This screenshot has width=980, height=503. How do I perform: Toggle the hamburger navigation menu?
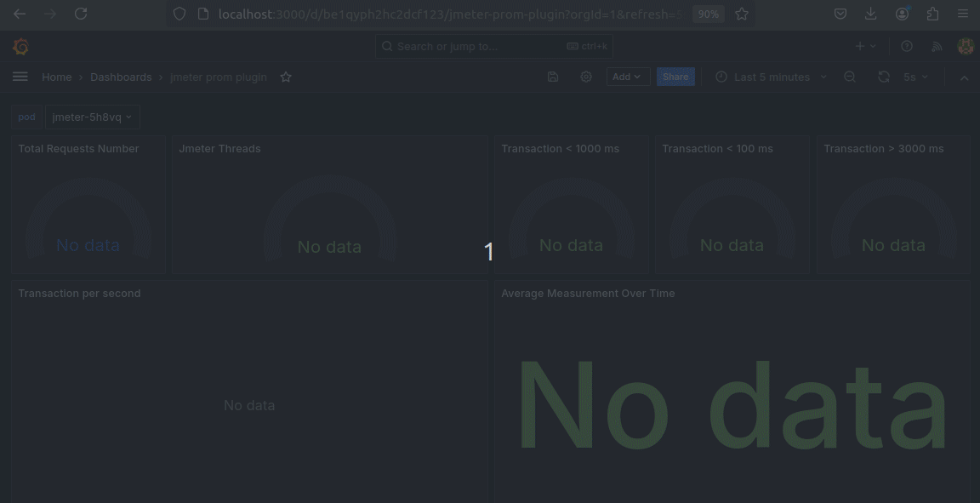(x=20, y=77)
